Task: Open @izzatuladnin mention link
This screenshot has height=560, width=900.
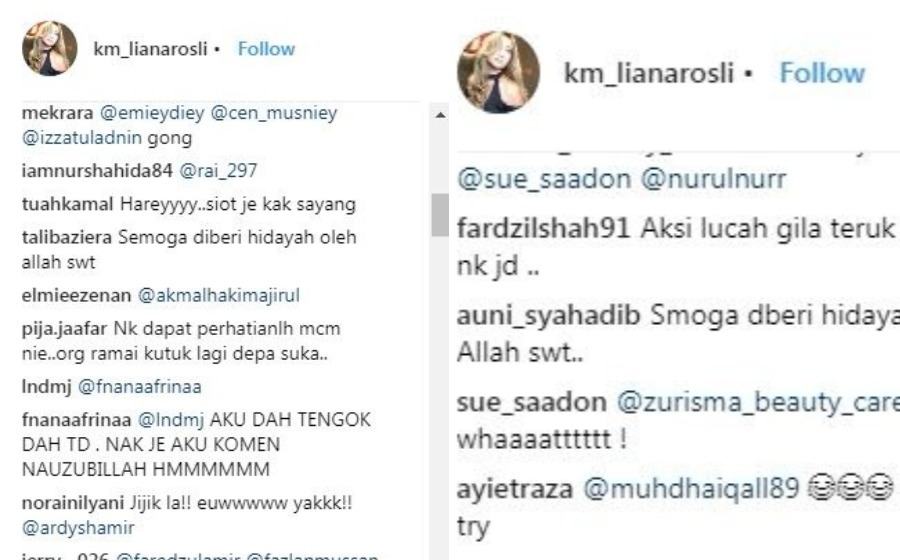Action: 82,138
